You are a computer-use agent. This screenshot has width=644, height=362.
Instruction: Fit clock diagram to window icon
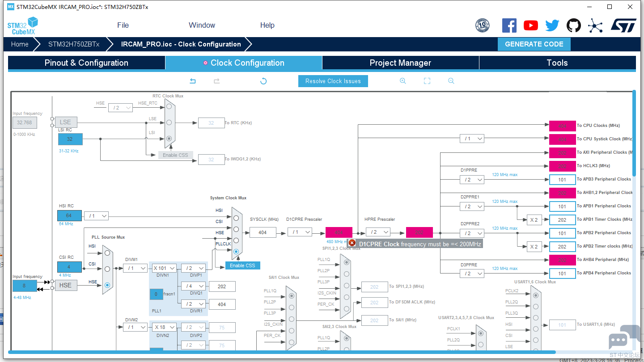pyautogui.click(x=427, y=81)
